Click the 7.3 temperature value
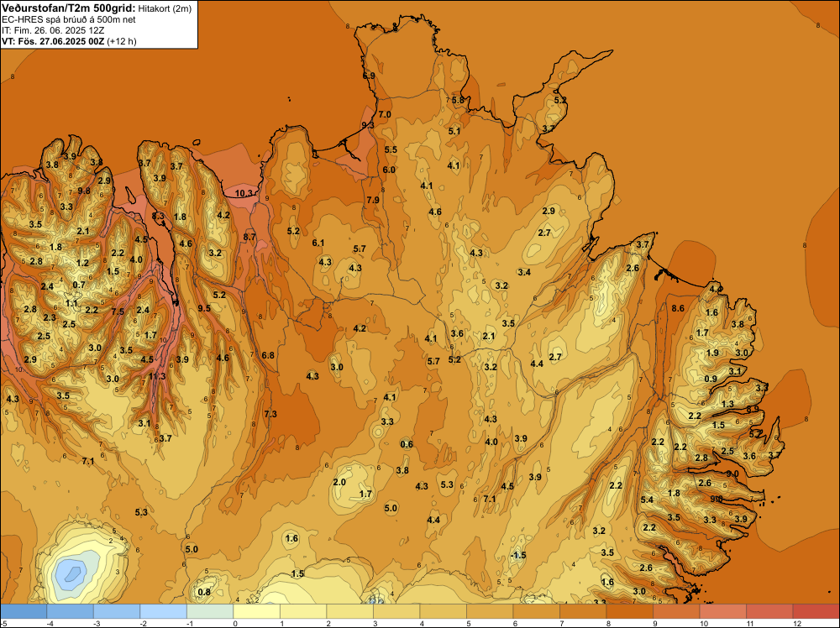Screen dimensions: 840x628 (270, 414)
